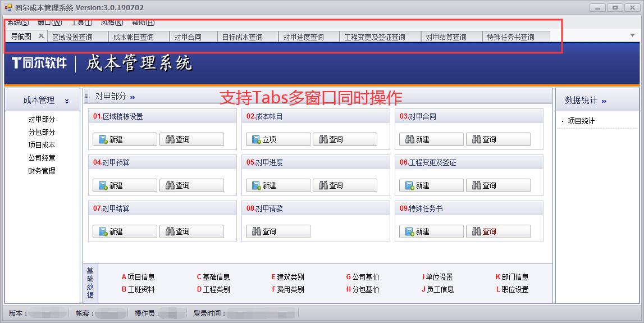Open the 系统(S) menu
This screenshot has height=323, width=644.
[18, 22]
